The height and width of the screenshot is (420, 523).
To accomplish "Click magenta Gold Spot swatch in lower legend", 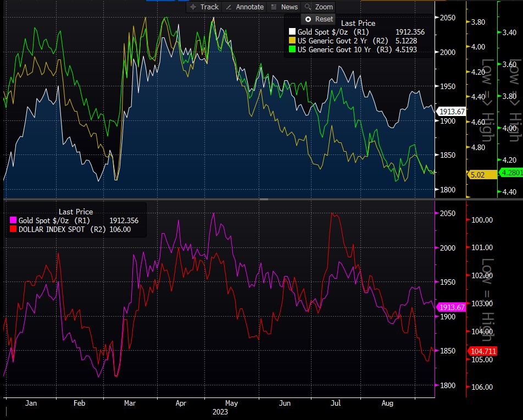I will click(14, 220).
